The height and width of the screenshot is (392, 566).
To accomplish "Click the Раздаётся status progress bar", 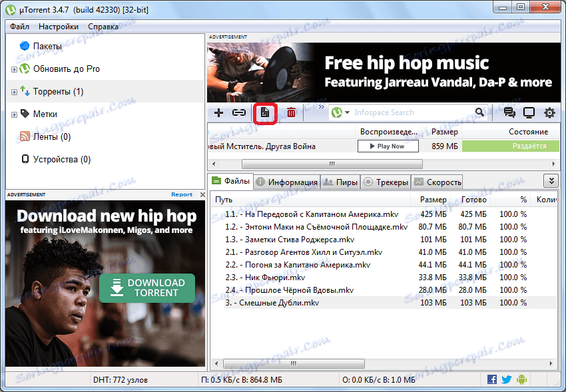I will 511,146.
